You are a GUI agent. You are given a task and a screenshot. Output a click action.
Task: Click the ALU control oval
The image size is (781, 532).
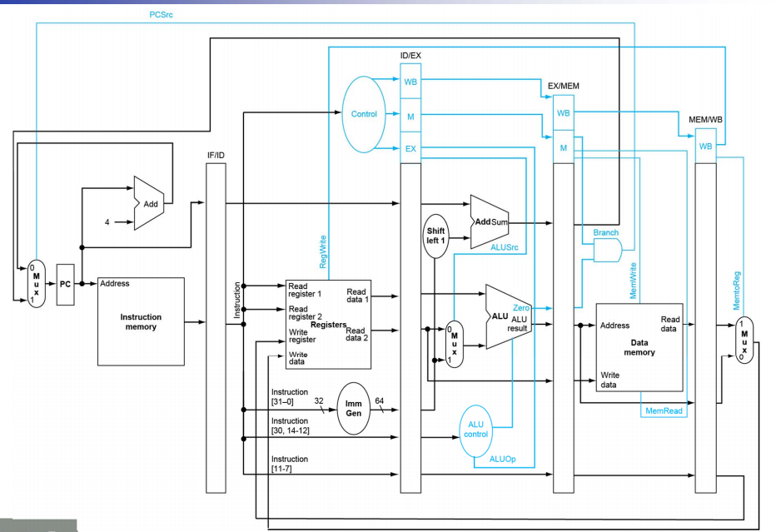click(475, 430)
